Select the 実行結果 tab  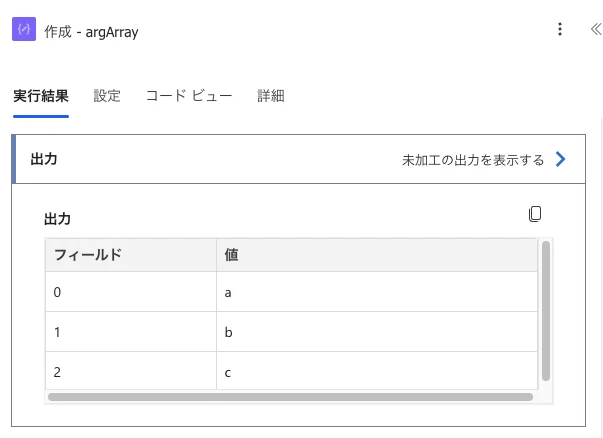tap(41, 96)
